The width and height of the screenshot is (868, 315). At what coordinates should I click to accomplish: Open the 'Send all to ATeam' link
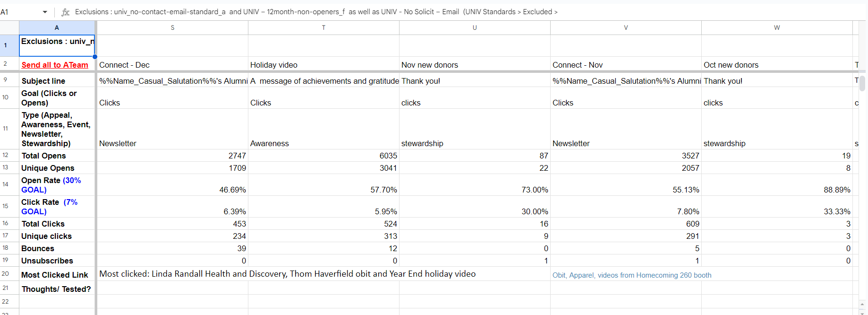coord(55,65)
